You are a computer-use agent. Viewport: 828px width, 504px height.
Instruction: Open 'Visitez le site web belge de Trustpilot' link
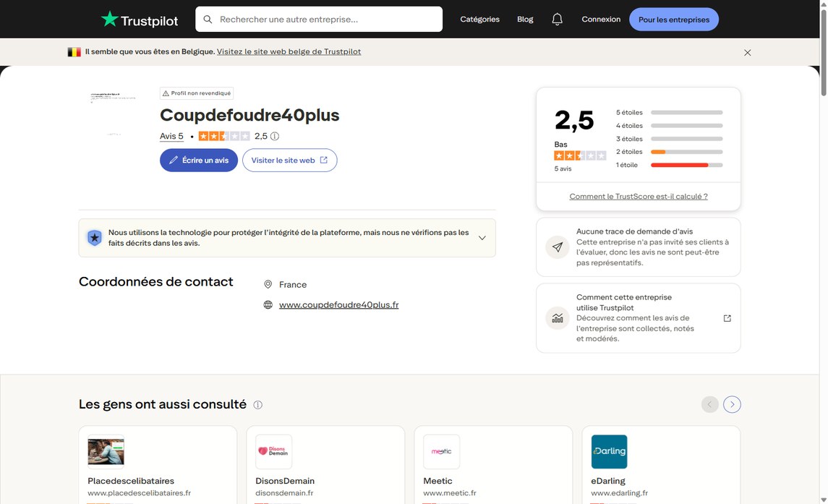(289, 51)
